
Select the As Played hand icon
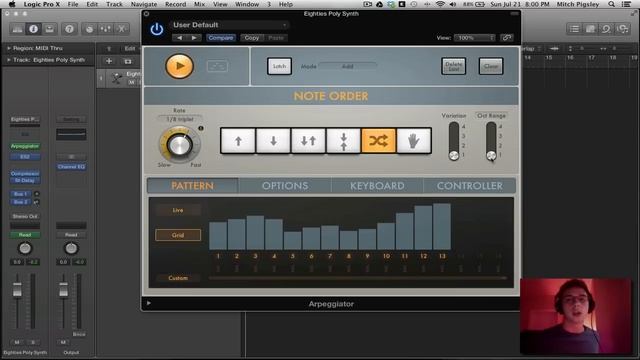(x=413, y=141)
